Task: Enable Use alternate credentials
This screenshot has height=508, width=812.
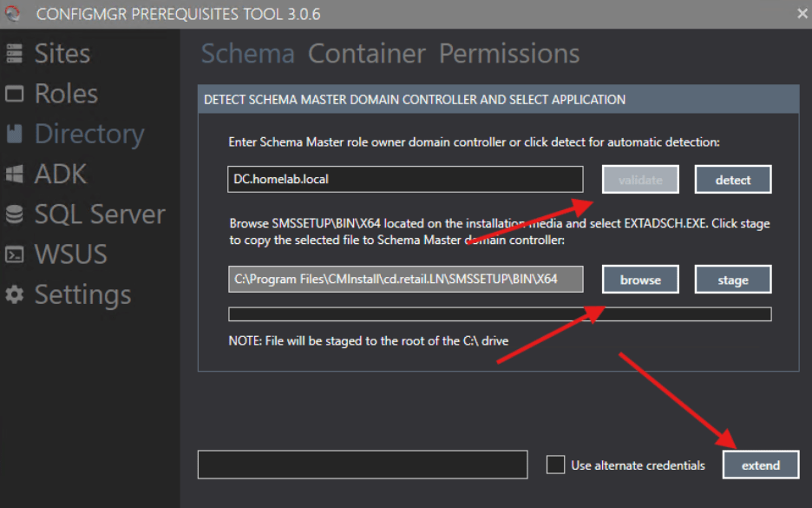Action: pos(555,465)
